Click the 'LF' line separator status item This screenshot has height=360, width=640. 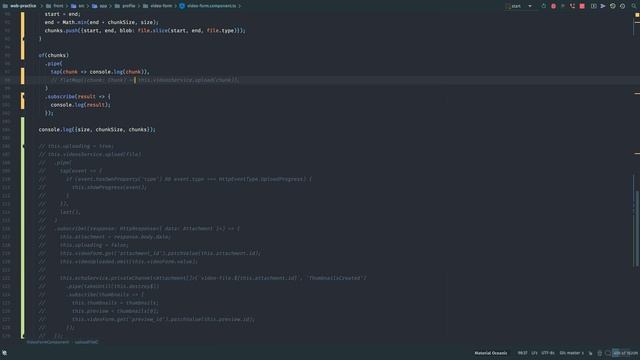point(534,353)
